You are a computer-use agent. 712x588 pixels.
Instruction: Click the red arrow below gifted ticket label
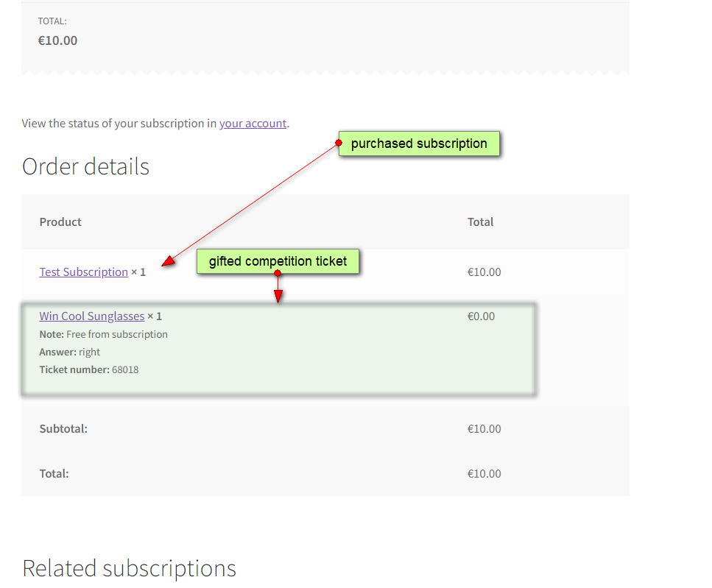coord(278,292)
